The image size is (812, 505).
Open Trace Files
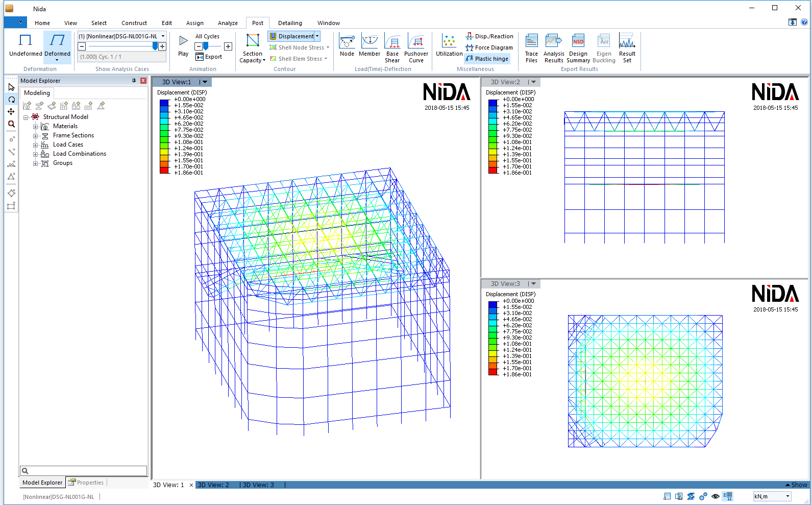[531, 49]
